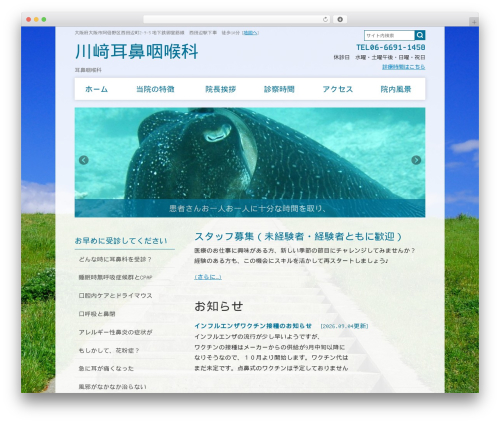Open スタッフ募集 article heading
500x423 pixels.
[x=298, y=236]
